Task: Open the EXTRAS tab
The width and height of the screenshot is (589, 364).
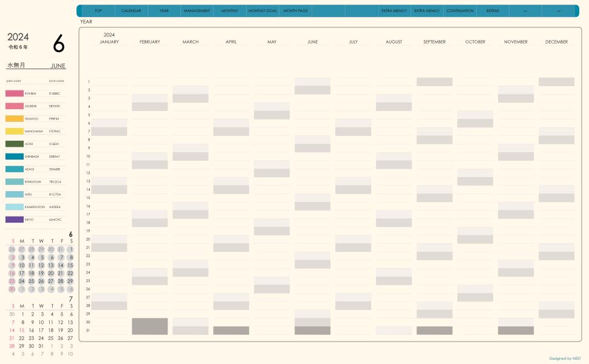Action: [493, 11]
